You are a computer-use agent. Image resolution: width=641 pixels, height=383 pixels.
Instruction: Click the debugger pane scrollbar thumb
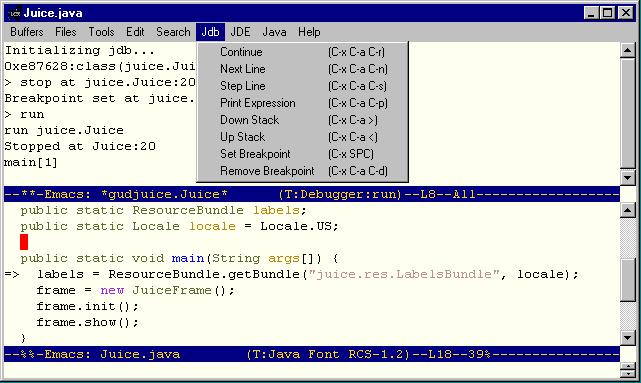[627, 112]
